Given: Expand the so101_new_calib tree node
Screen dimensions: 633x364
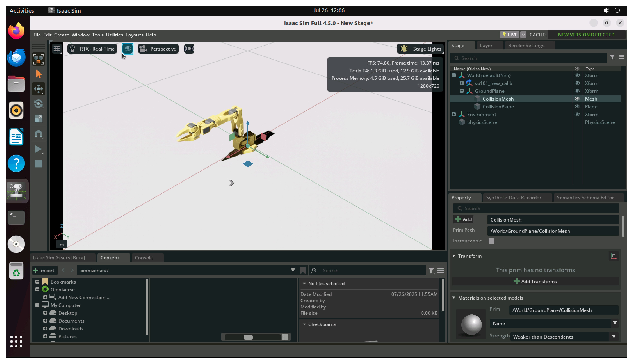Looking at the screenshot, I should click(461, 83).
